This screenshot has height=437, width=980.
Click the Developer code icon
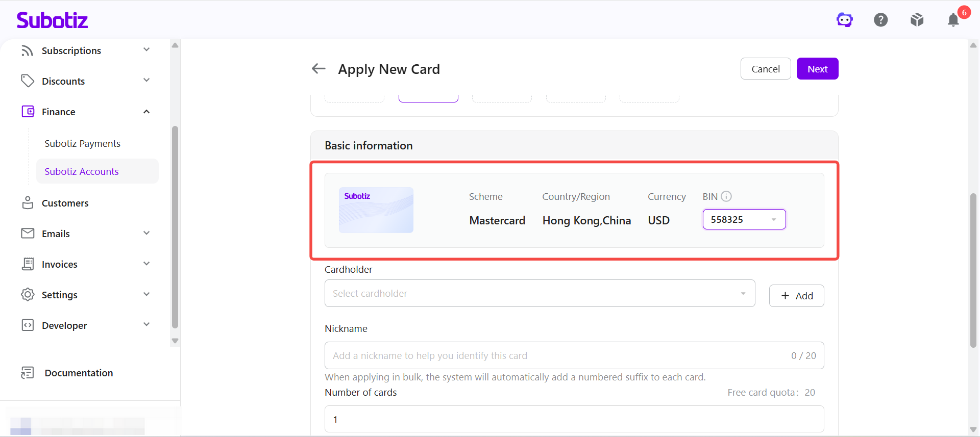click(28, 325)
